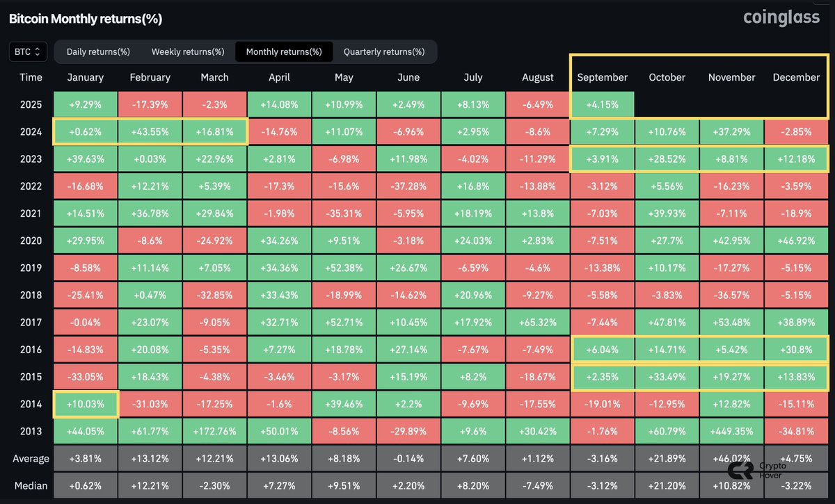Open the Quarterly returns(%) view
835x504 pixels.
383,51
